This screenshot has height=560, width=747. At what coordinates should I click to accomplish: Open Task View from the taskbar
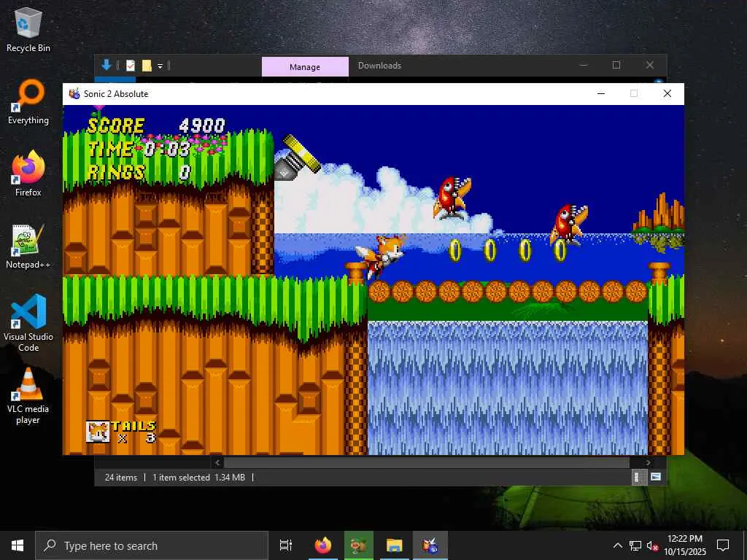click(286, 545)
